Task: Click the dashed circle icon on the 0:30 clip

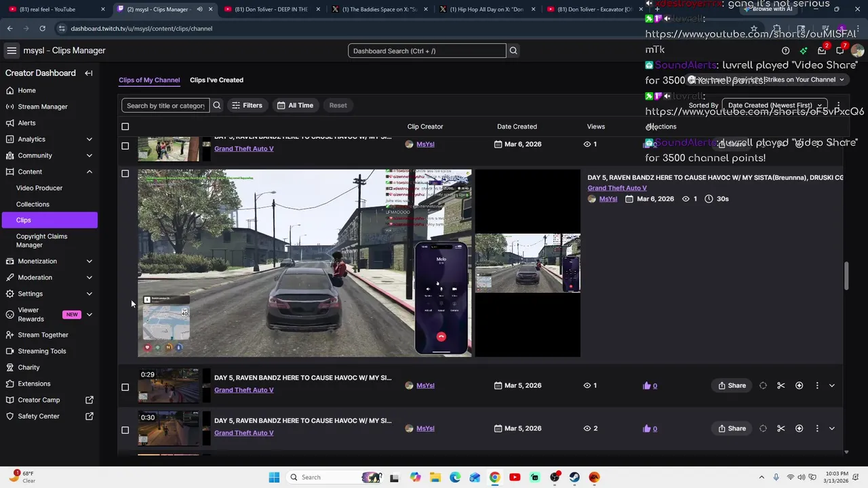Action: coord(763,428)
